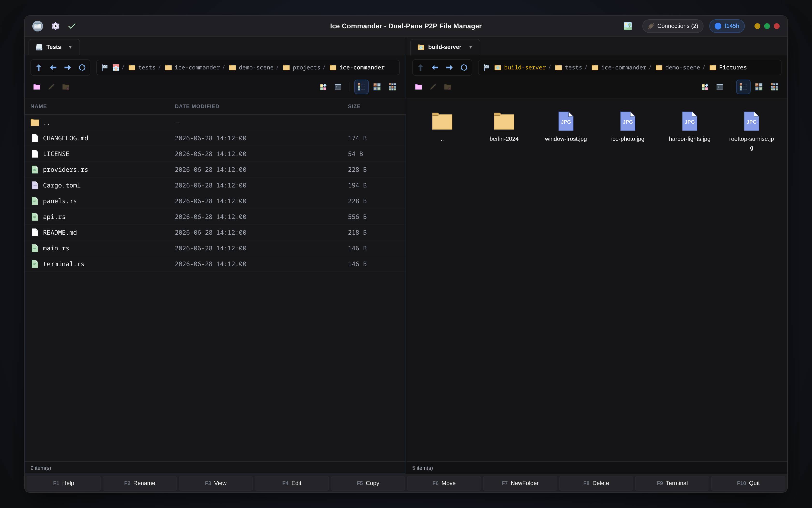Click F1 Help button
The width and height of the screenshot is (812, 508).
coord(63,483)
